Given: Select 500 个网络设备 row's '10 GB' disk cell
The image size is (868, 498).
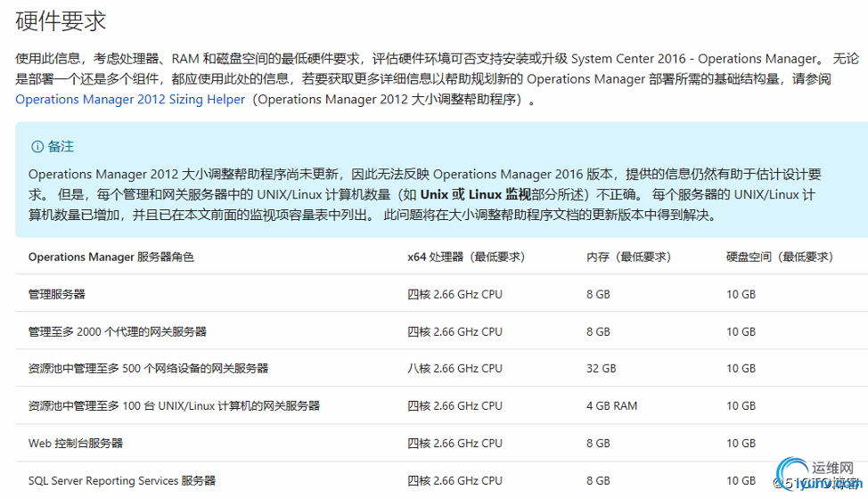Looking at the screenshot, I should (741, 369).
